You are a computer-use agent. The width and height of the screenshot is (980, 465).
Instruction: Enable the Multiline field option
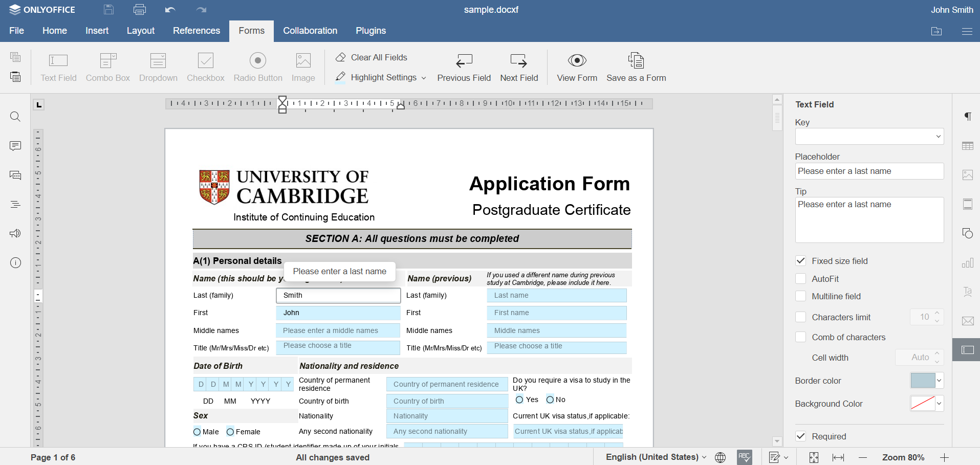[x=801, y=296]
